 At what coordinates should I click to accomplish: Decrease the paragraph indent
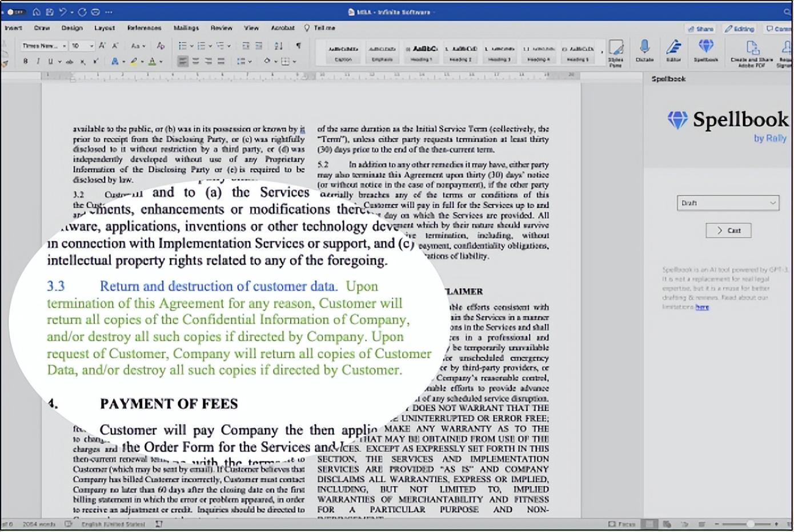[x=246, y=46]
